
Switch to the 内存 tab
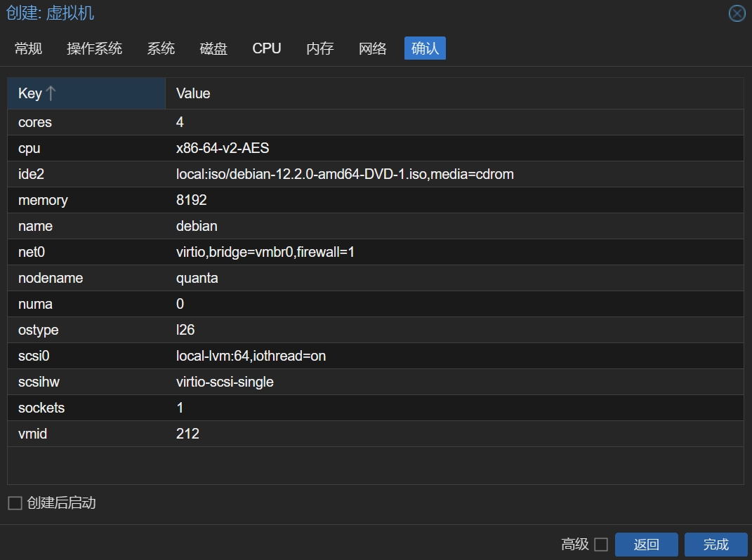click(320, 48)
